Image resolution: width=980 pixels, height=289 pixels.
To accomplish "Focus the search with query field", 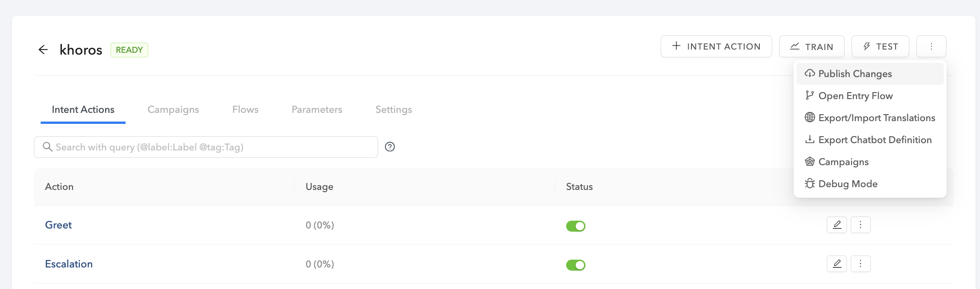I will (x=211, y=147).
